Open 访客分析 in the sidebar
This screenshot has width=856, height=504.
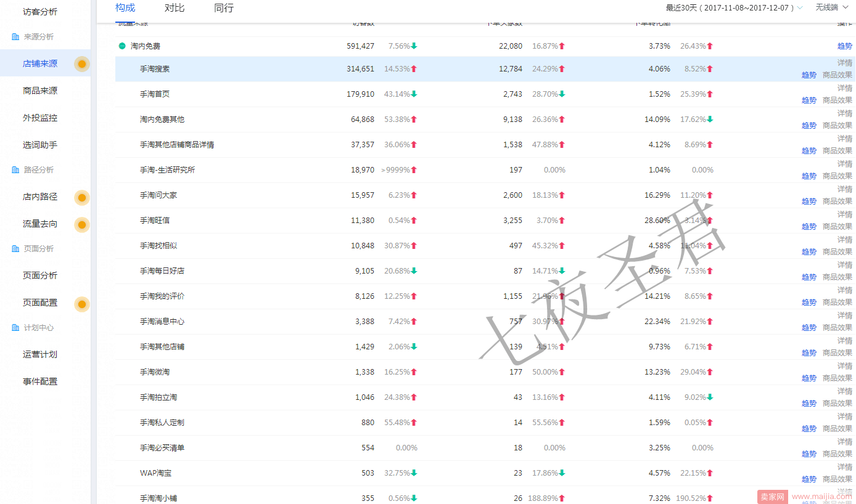pos(40,12)
